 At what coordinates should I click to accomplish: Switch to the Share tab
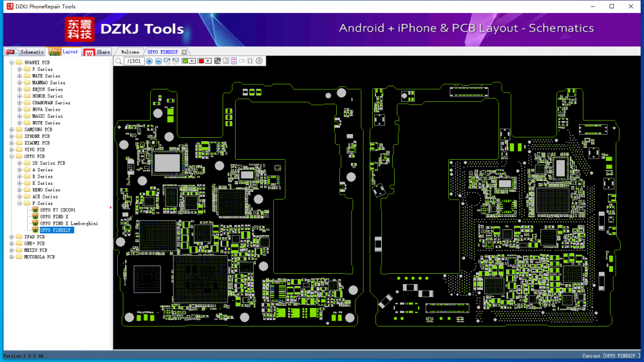coord(97,52)
